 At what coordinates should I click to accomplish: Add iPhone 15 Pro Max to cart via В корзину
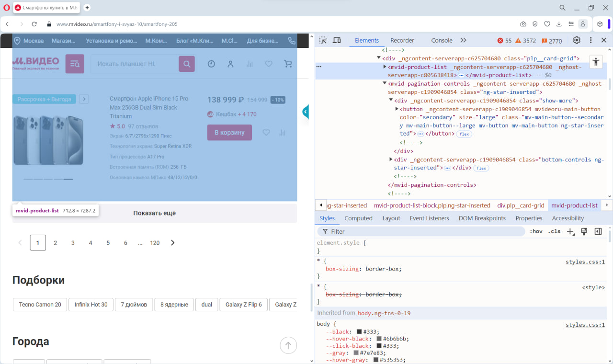[x=229, y=132]
